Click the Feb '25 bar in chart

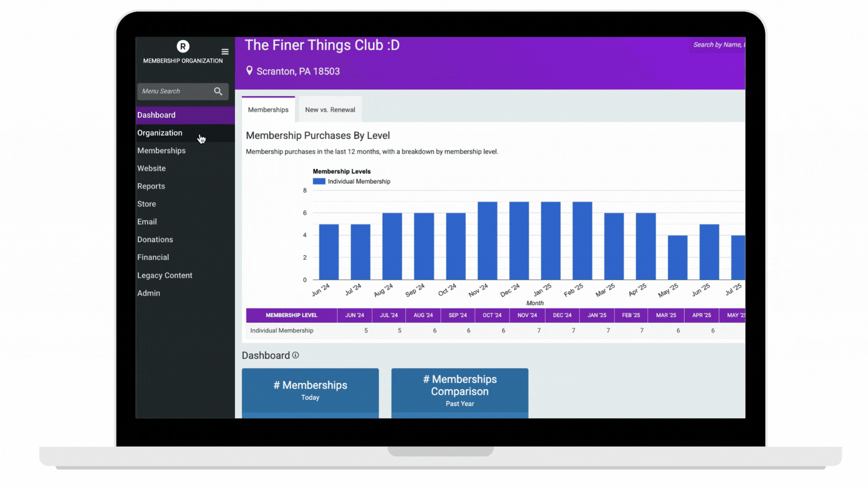[582, 240]
